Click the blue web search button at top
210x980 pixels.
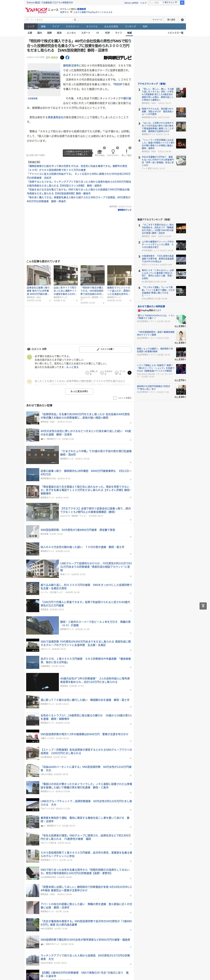coord(182,3)
